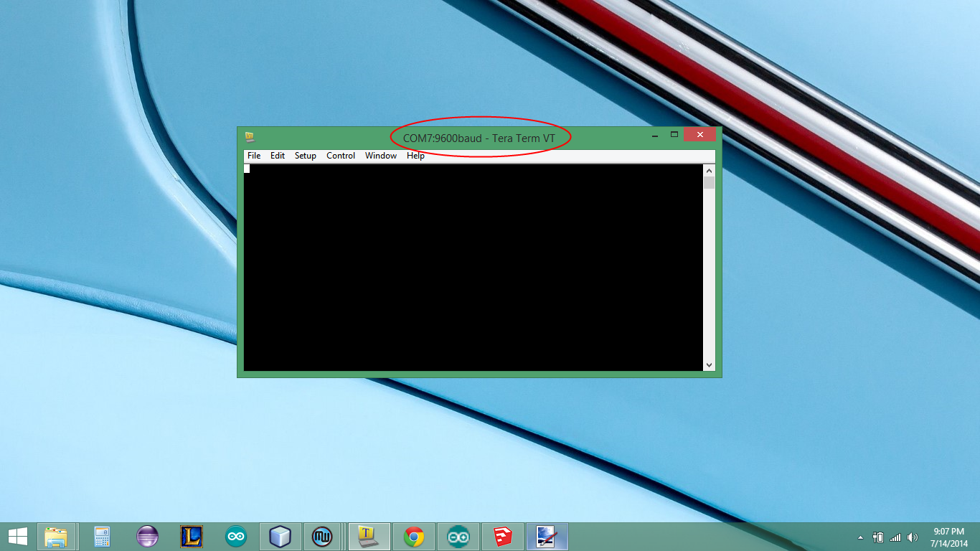This screenshot has height=551, width=980.
Task: Open the Setup menu
Action: click(306, 156)
